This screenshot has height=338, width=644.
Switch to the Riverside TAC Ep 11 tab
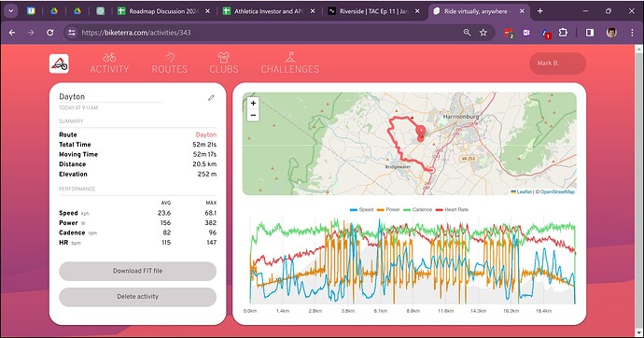(x=373, y=11)
